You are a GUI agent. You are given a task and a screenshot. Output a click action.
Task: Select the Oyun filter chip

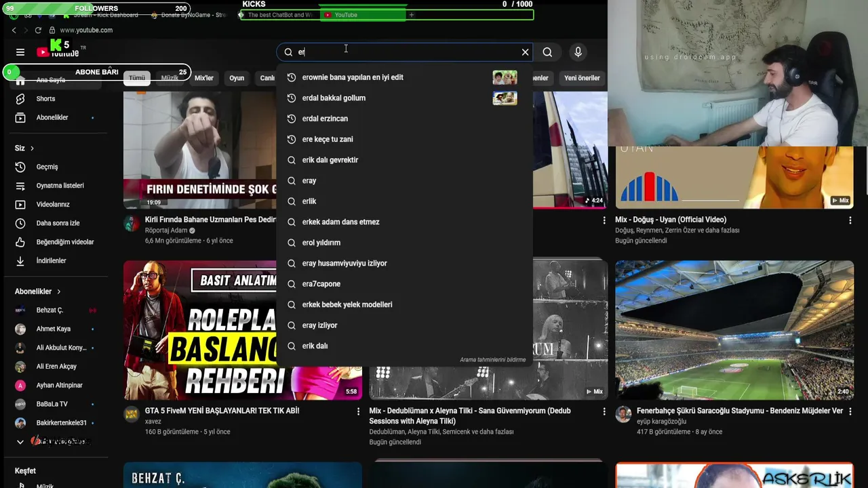pos(237,78)
